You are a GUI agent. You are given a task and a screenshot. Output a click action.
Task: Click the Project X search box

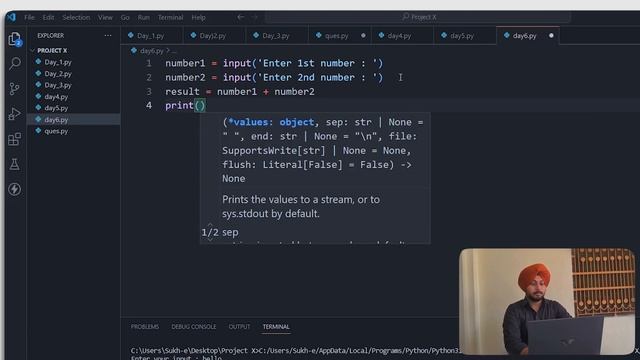(418, 17)
